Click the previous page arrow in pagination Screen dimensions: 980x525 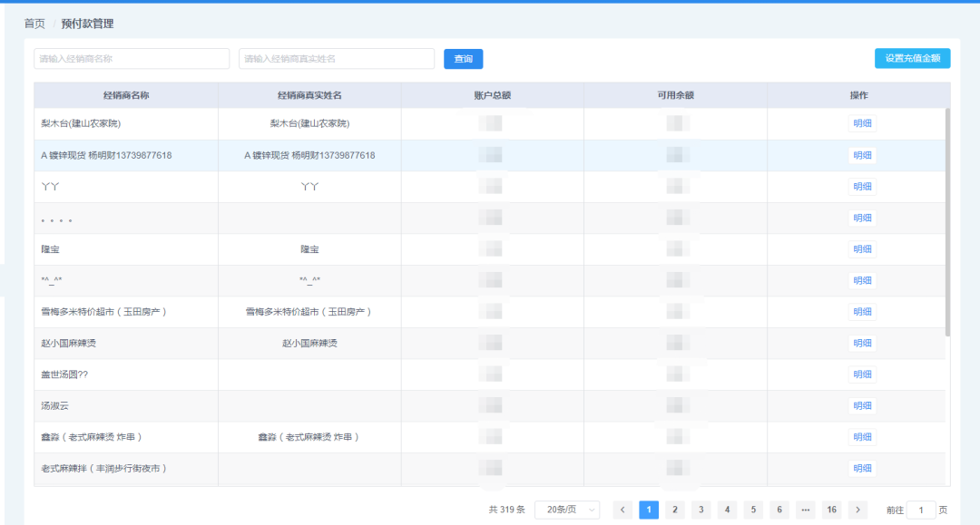point(622,510)
